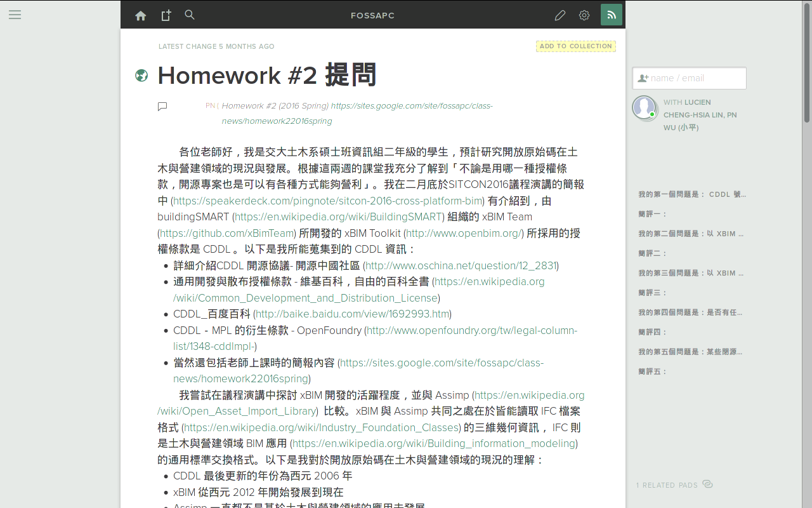Image resolution: width=812 pixels, height=508 pixels.
Task: Open Homework #2 (2016 Spring) header link
Action: [x=357, y=114]
